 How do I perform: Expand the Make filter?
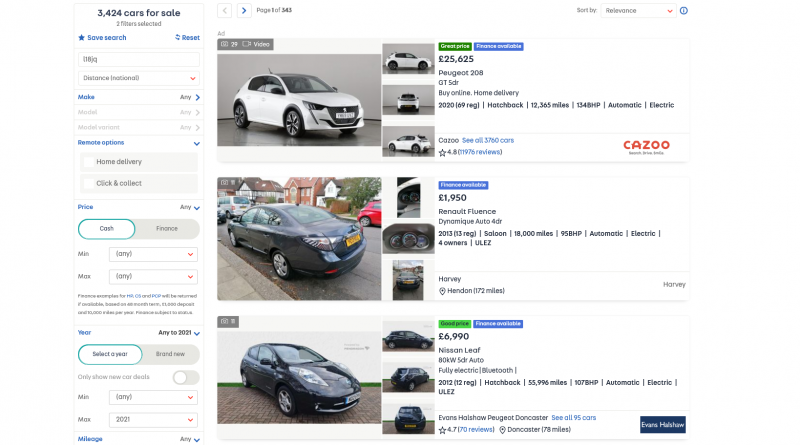coord(139,97)
